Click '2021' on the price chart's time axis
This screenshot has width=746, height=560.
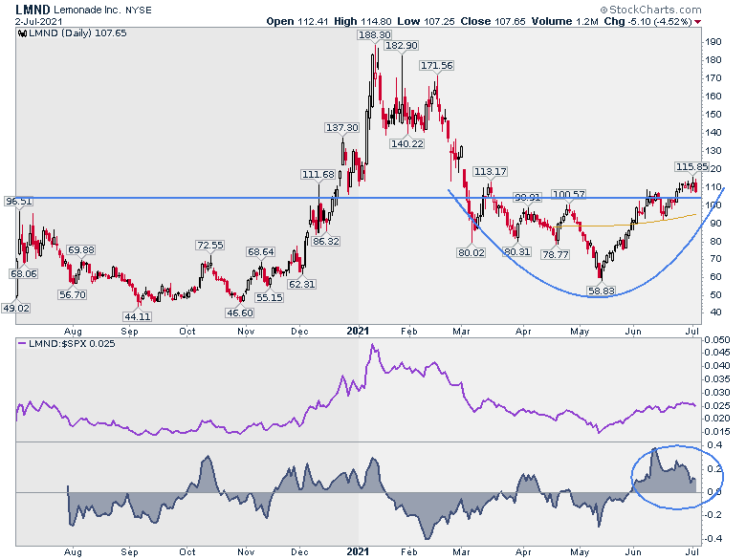[x=358, y=331]
